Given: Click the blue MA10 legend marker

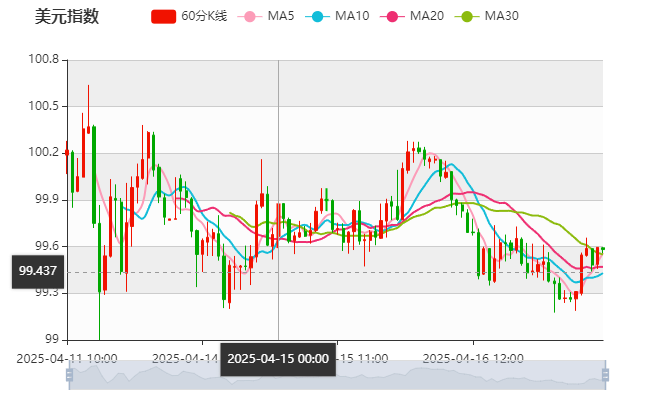Looking at the screenshot, I should pyautogui.click(x=317, y=16).
